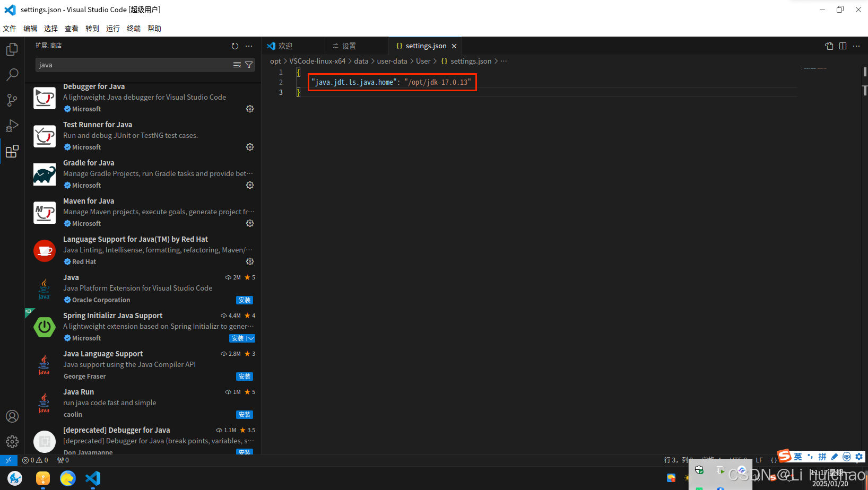This screenshot has width=868, height=490.
Task: Open the remote window indicator in status bar
Action: pyautogui.click(x=8, y=460)
